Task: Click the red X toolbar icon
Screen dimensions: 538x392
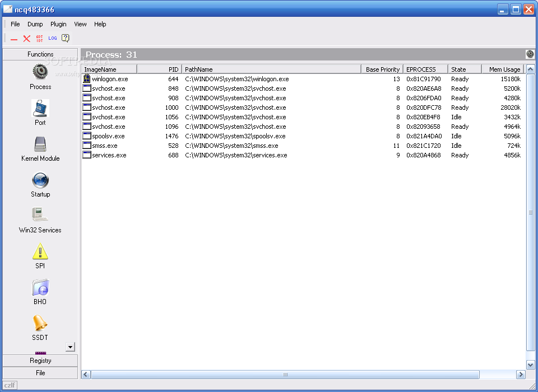Action: click(x=27, y=39)
